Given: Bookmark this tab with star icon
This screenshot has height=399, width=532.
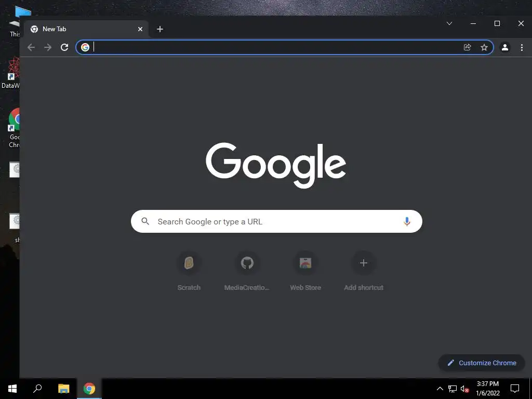Looking at the screenshot, I should [x=484, y=47].
